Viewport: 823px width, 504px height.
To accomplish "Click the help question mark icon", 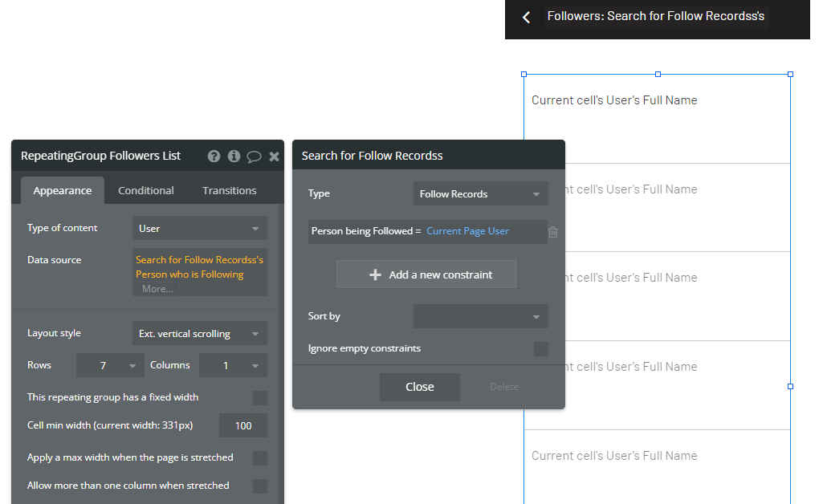I will (214, 156).
